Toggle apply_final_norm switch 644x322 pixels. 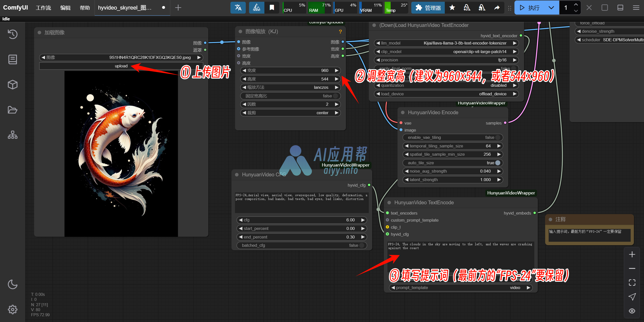point(447,68)
